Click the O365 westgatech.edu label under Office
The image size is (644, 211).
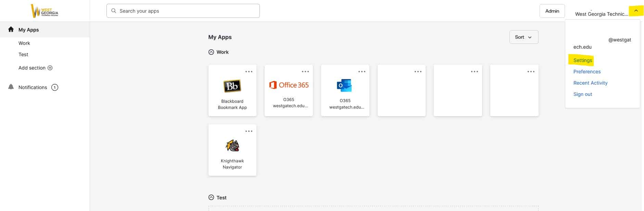(290, 103)
